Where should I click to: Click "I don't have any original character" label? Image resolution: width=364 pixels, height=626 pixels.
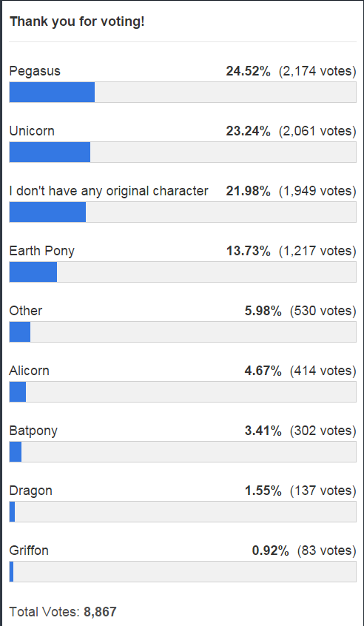click(x=109, y=191)
